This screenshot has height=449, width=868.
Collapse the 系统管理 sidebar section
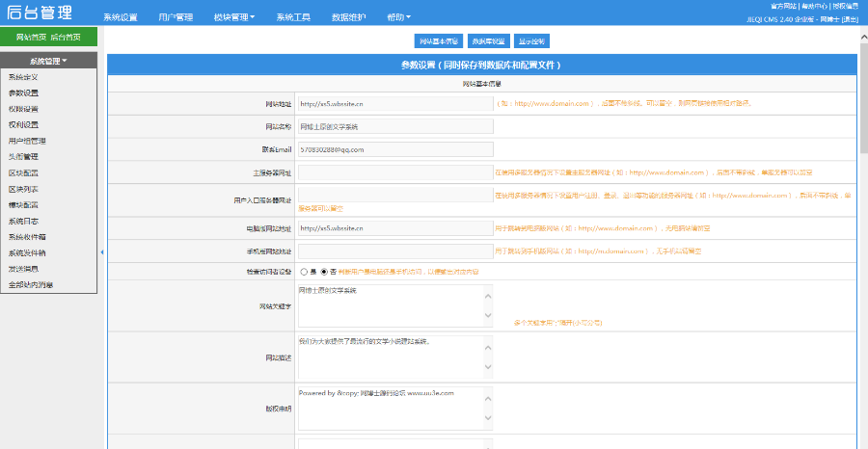[48, 61]
